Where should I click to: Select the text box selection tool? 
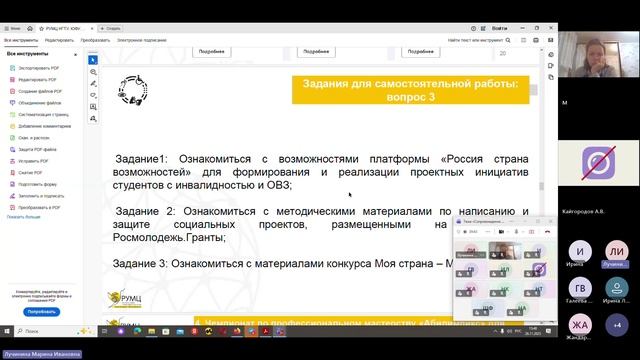click(x=93, y=107)
